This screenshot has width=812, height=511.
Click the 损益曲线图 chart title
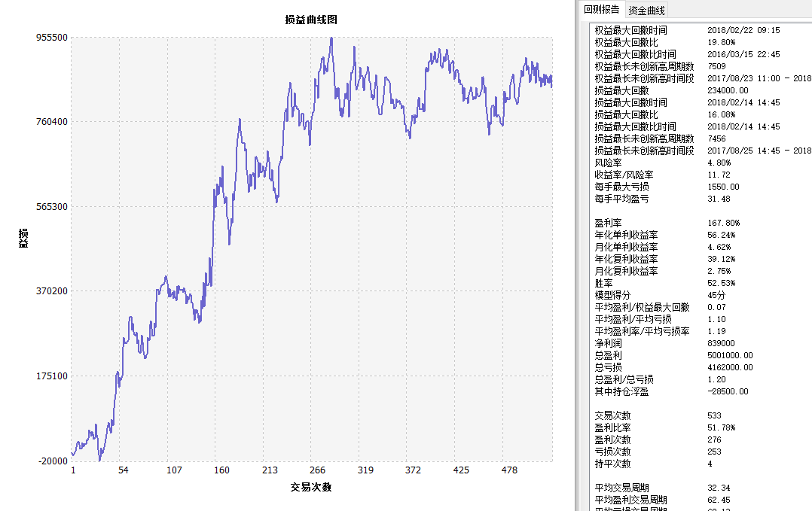[x=311, y=20]
